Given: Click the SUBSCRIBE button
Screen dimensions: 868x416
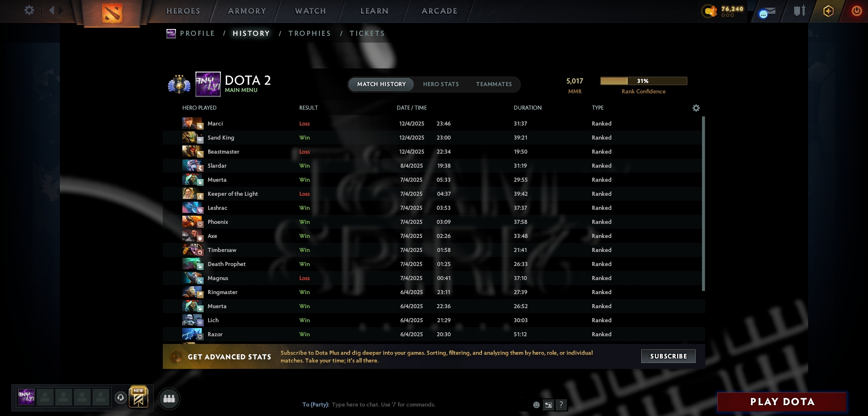Looking at the screenshot, I should [668, 356].
